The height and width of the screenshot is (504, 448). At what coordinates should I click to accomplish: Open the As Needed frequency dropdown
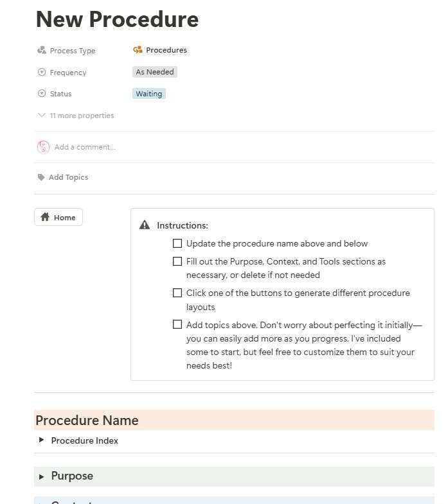coord(155,72)
